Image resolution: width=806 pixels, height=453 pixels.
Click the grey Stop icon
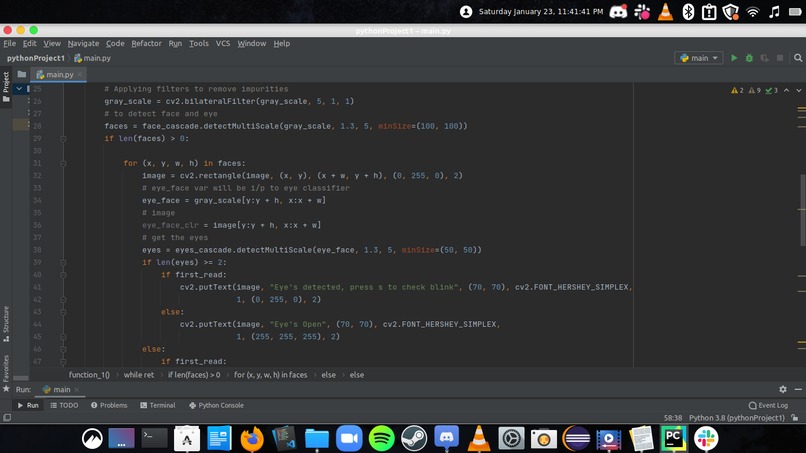[x=780, y=58]
